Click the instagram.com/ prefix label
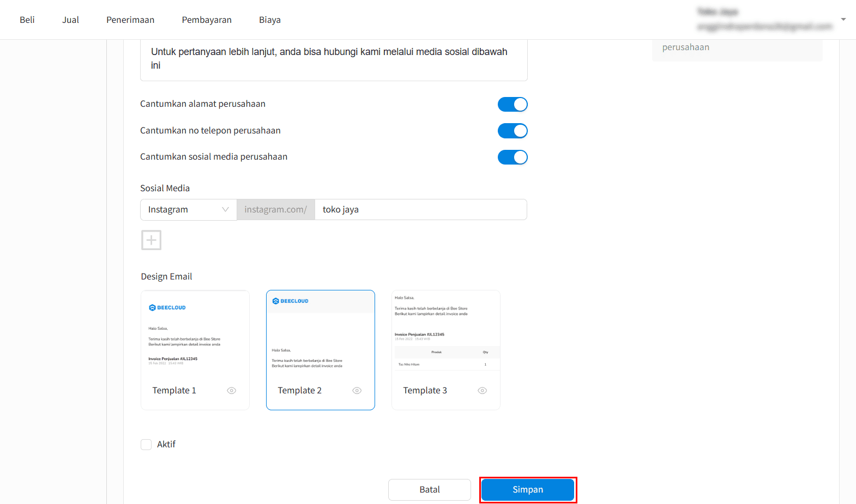This screenshot has width=856, height=504. point(276,210)
